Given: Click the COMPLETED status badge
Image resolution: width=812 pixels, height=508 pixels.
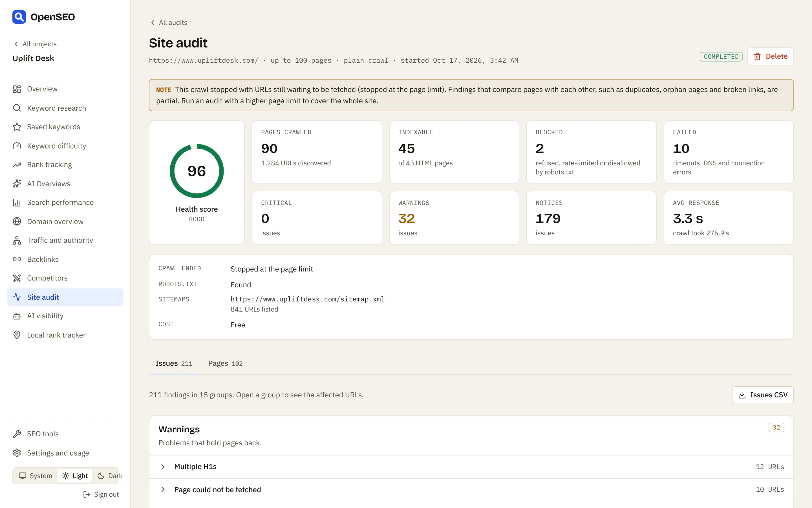Looking at the screenshot, I should (x=721, y=56).
